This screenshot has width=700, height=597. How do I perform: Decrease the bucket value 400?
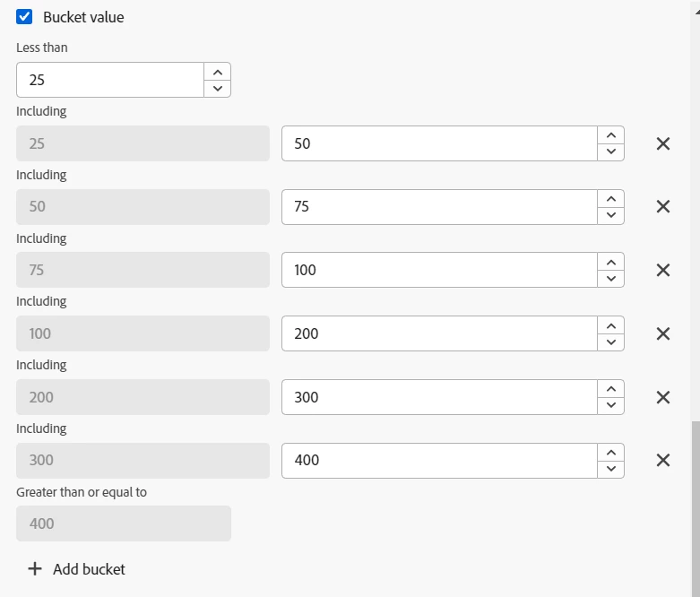click(x=610, y=469)
